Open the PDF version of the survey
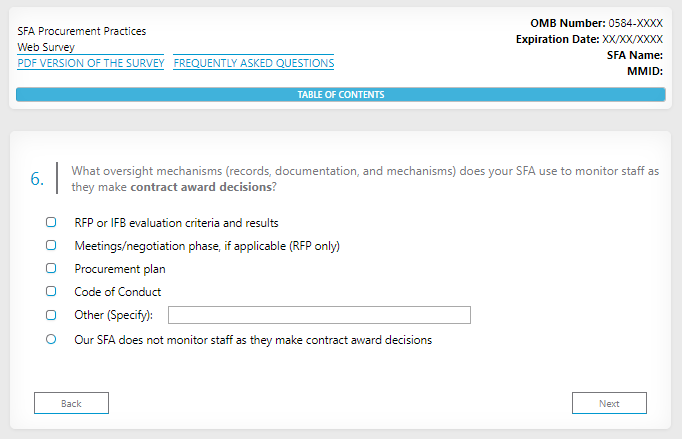Screen dimensions: 682x439 click(90, 63)
